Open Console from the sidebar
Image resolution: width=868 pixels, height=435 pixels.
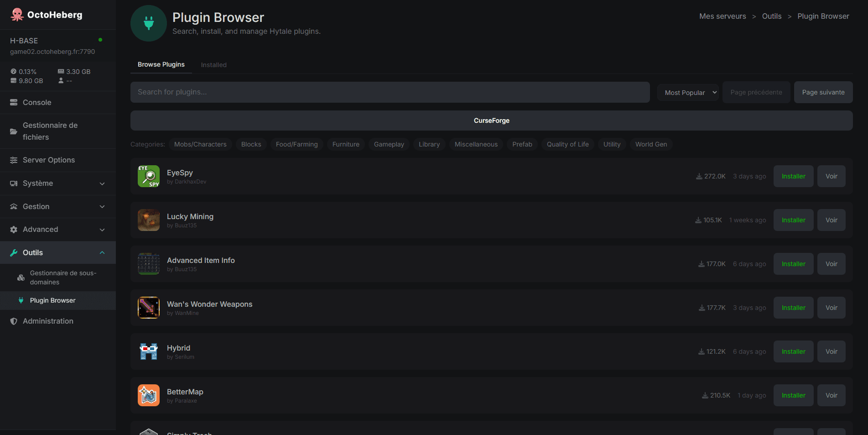58,103
